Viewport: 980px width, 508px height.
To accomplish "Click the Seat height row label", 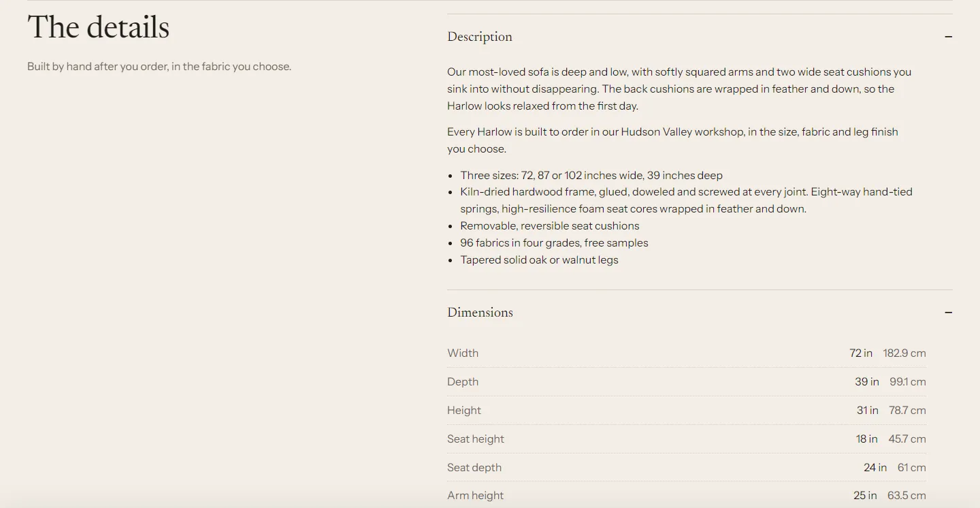I will point(476,439).
